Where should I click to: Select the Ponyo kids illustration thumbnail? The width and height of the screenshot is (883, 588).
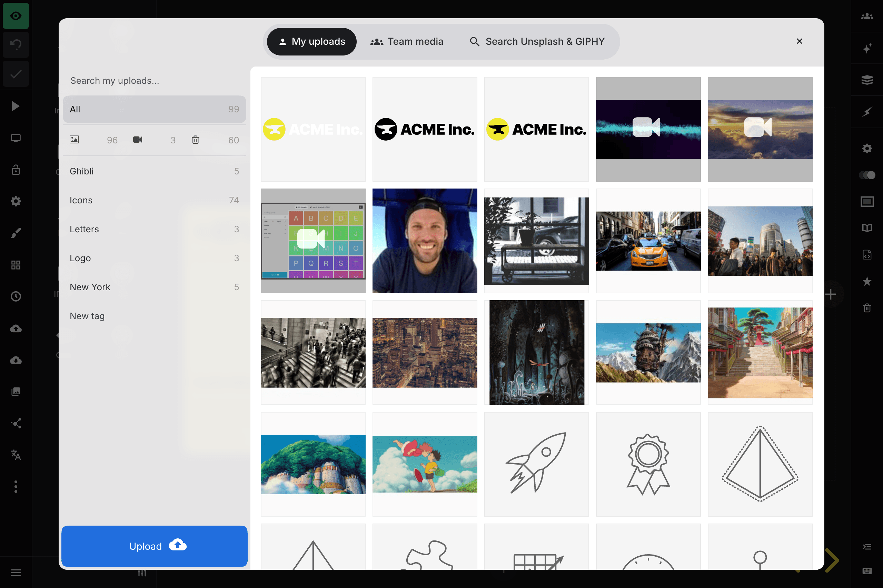click(425, 464)
